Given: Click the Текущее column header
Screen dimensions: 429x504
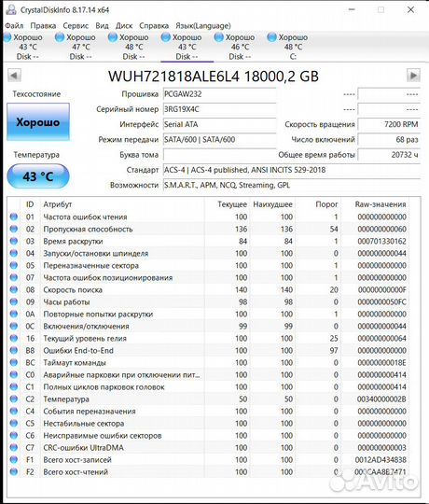Looking at the screenshot, I should 232,204.
